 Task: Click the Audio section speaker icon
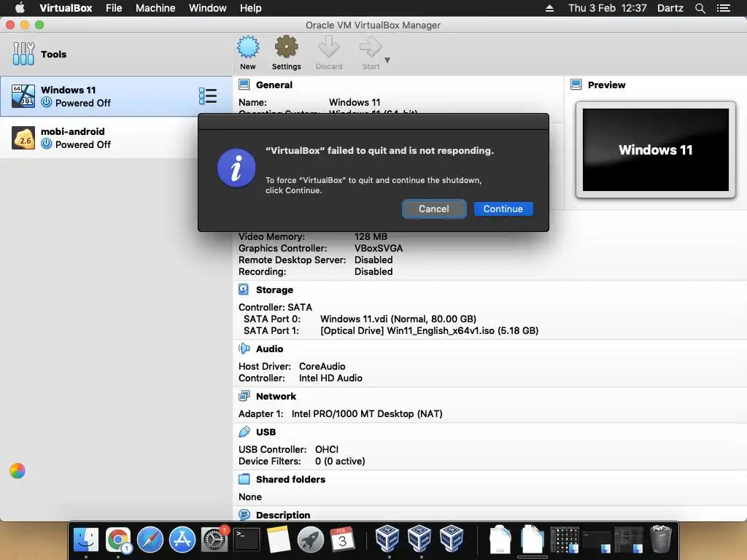(x=244, y=349)
